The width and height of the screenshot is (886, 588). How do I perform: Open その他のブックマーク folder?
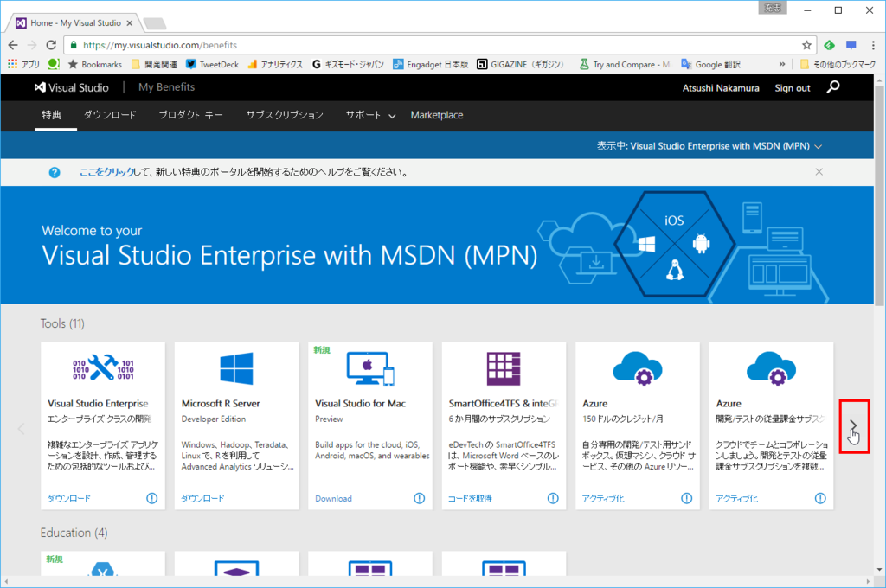838,64
